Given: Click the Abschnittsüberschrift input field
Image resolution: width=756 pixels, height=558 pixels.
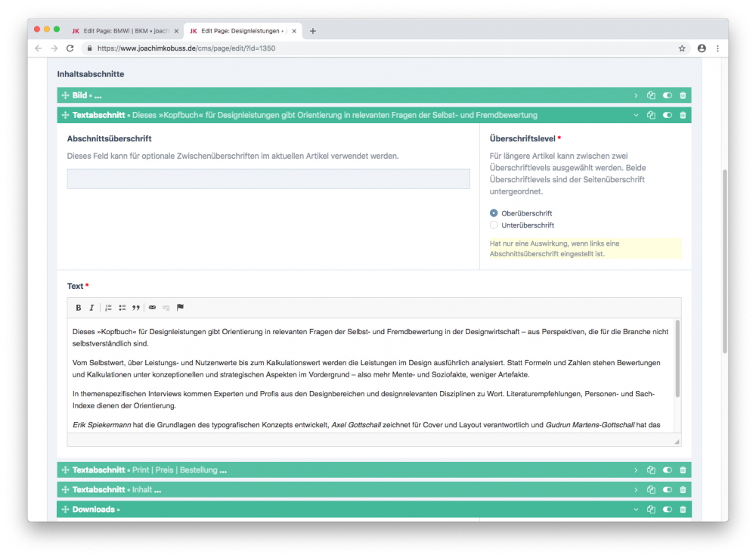Looking at the screenshot, I should click(x=268, y=179).
